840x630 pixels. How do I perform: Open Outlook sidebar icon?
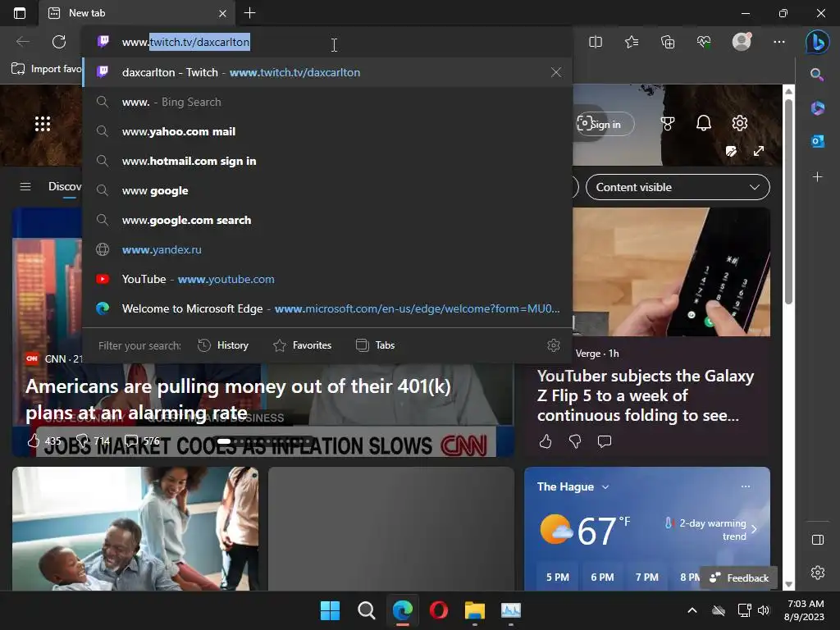[x=818, y=141]
